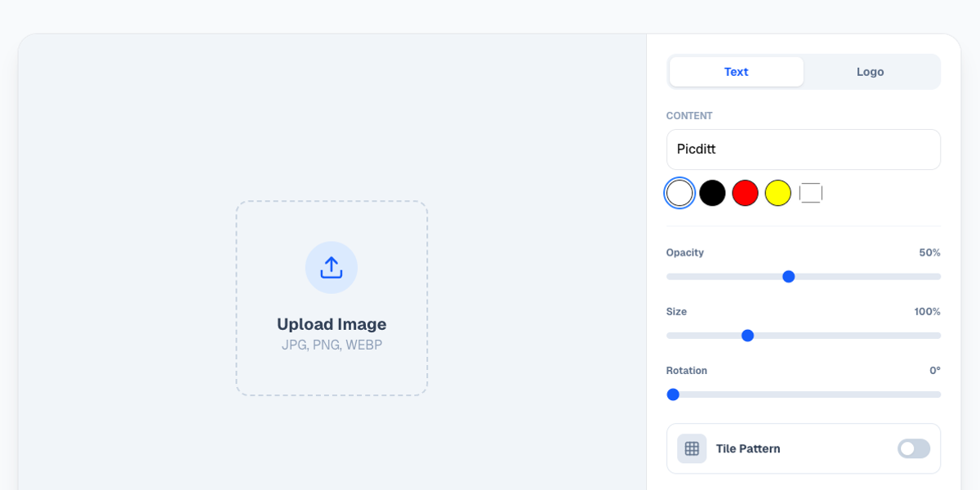Image resolution: width=980 pixels, height=490 pixels.
Task: Select the Text tab
Action: (x=735, y=72)
